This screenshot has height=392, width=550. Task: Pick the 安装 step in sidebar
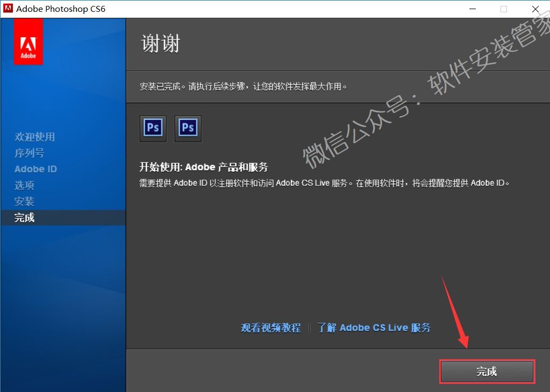pos(24,202)
